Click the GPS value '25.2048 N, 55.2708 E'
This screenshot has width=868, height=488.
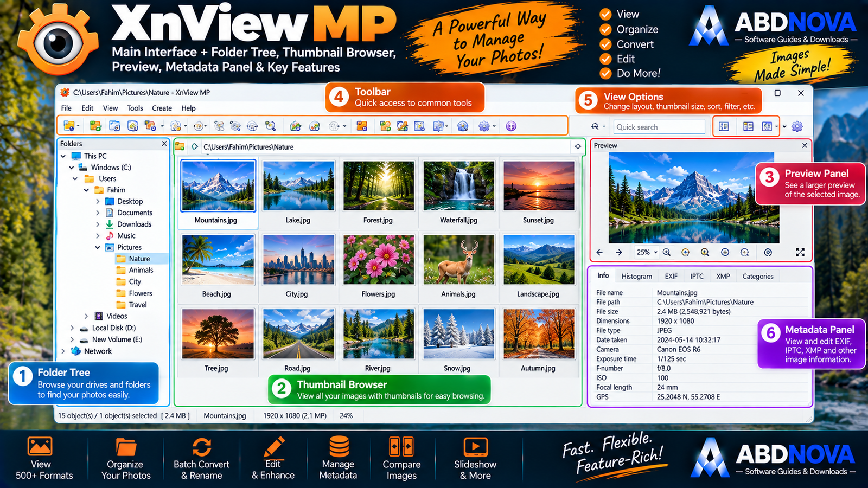click(x=688, y=397)
